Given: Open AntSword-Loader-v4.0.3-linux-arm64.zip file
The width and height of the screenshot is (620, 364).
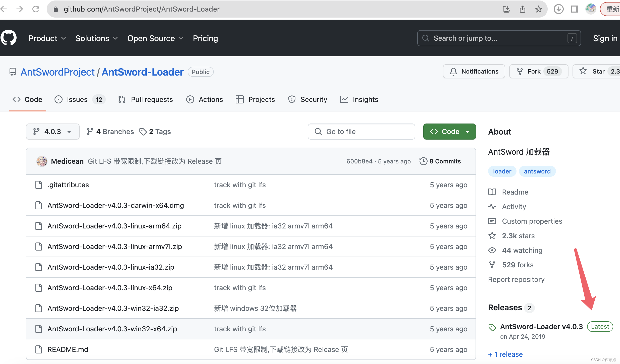Looking at the screenshot, I should pyautogui.click(x=114, y=226).
